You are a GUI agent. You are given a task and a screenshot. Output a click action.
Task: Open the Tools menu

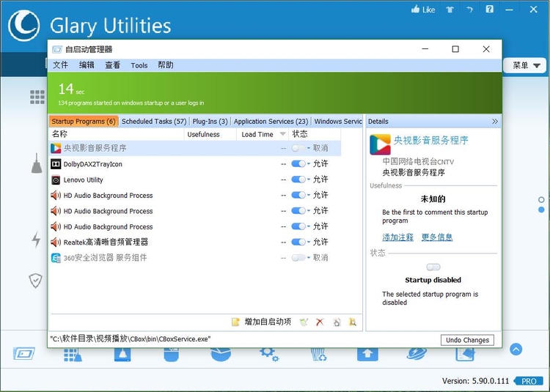click(139, 65)
